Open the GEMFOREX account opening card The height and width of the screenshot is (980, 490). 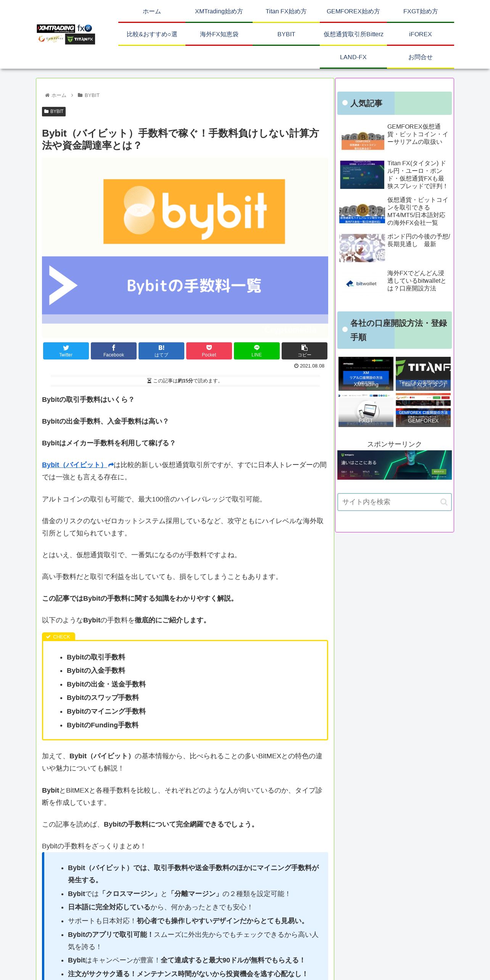423,410
